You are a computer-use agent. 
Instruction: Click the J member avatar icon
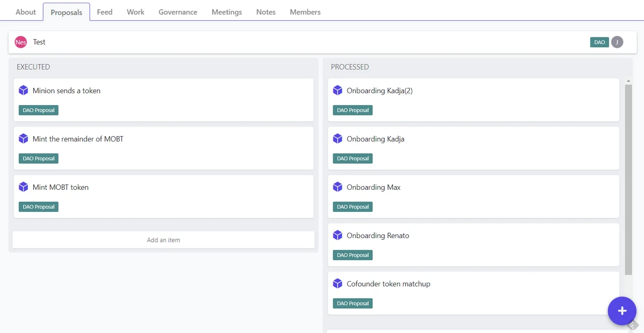(x=617, y=42)
